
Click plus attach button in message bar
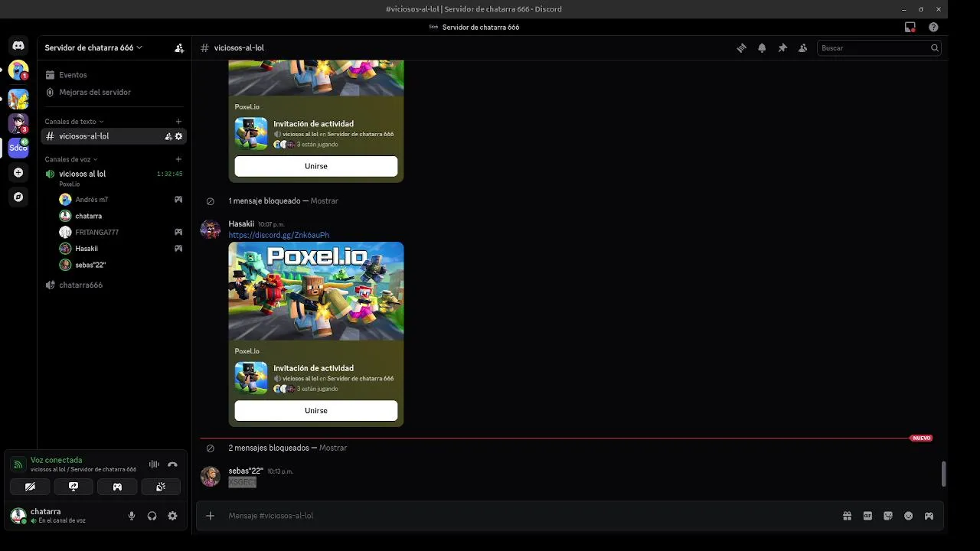point(211,516)
